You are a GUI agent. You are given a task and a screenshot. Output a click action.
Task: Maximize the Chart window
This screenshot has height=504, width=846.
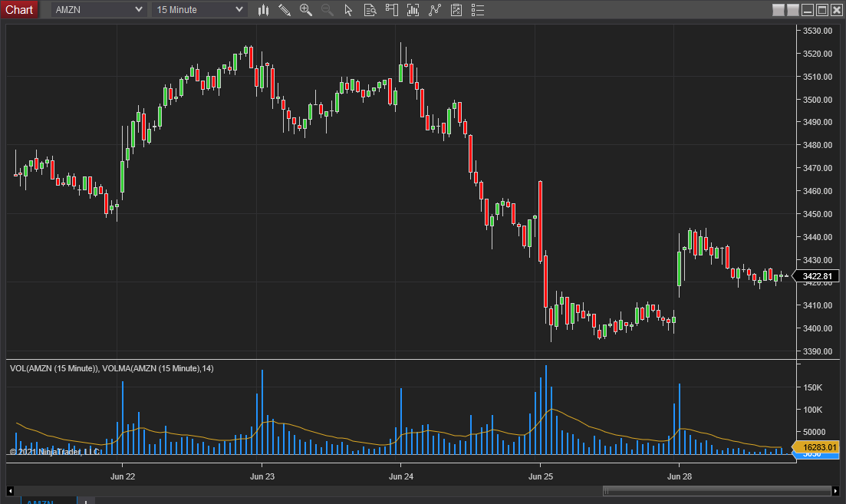(x=822, y=10)
